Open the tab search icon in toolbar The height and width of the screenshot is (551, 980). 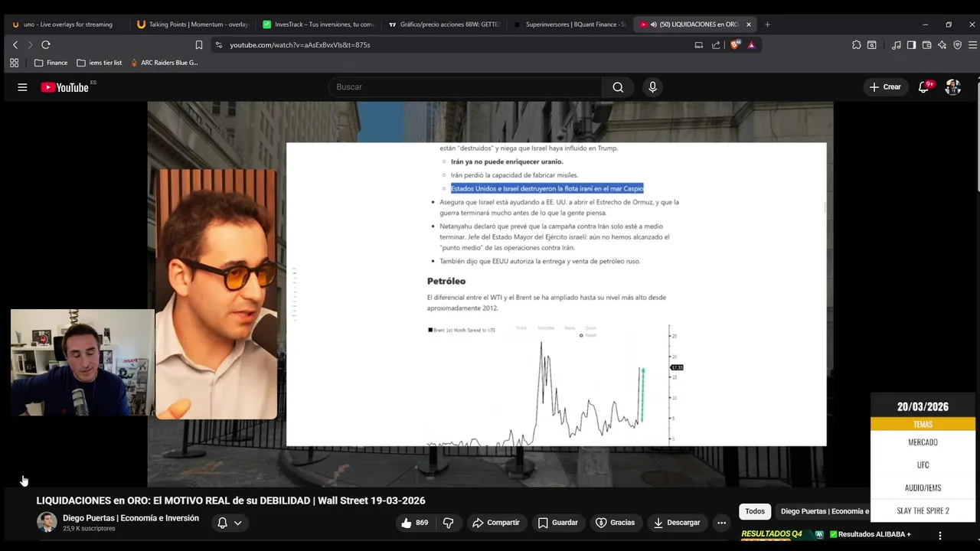coord(871,45)
